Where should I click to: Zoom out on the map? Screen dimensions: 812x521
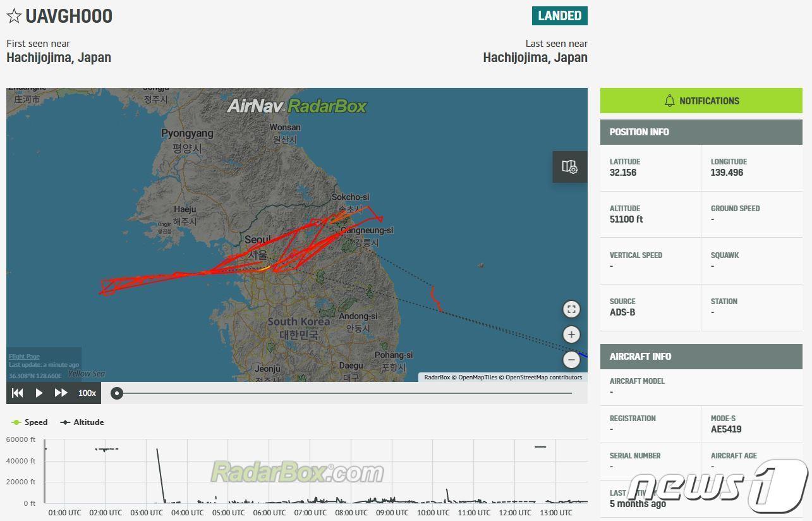[x=571, y=360]
